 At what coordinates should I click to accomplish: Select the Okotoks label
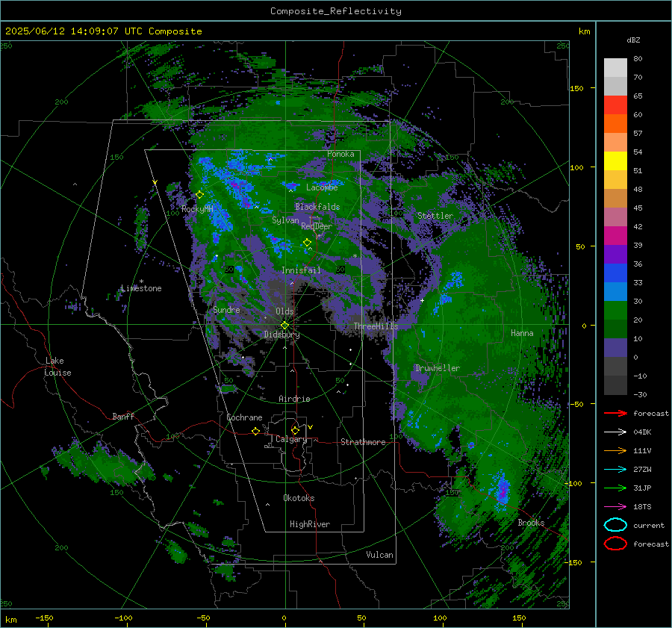299,498
